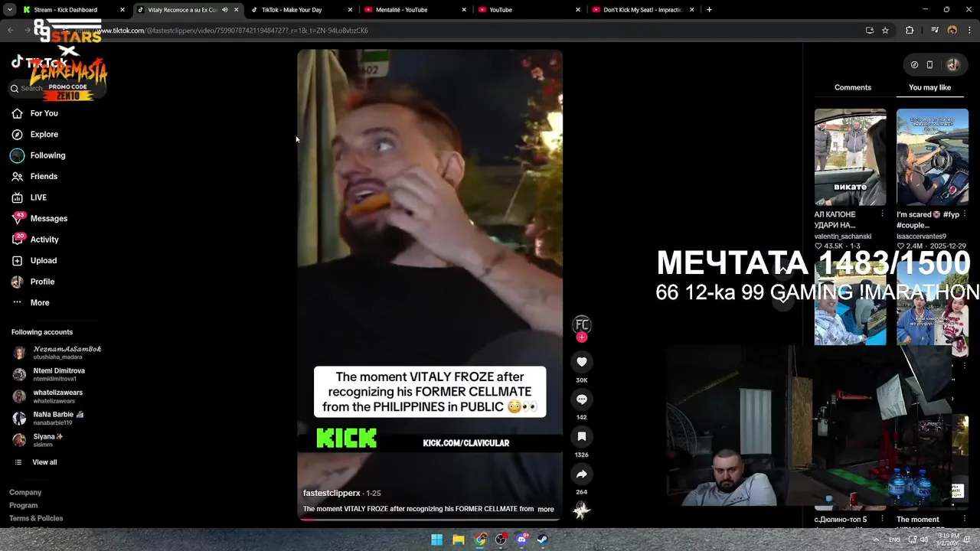Screen dimensions: 980x551
Task: Open NeznamAsSamBok's following account
Action: pos(57,353)
